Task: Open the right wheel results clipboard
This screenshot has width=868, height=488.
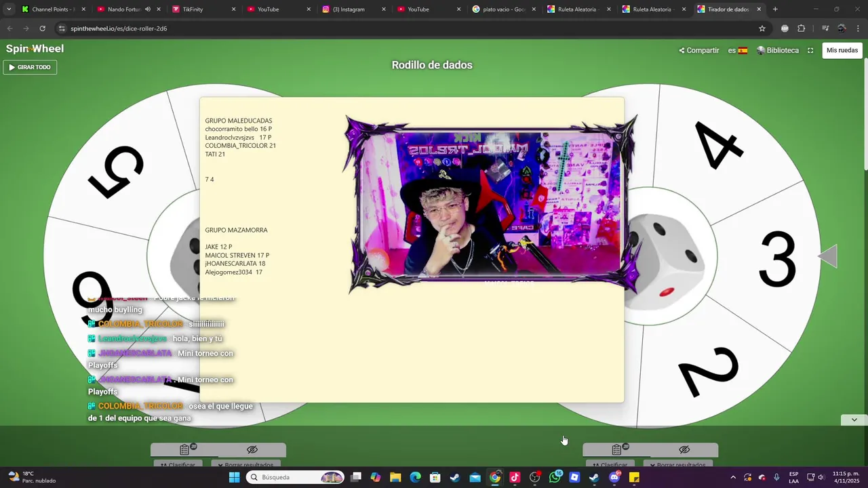Action: [x=616, y=449]
